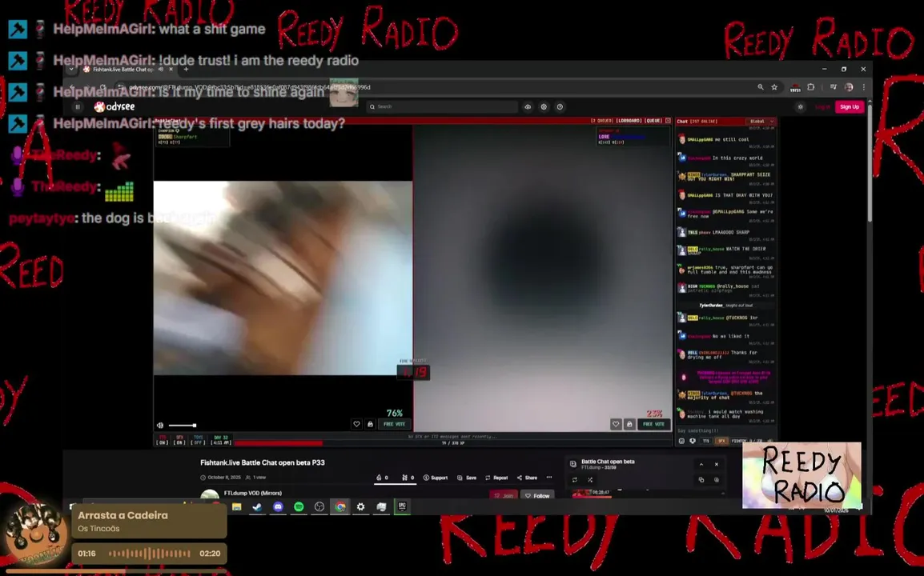This screenshot has height=576, width=924.
Task: Click the zoom magnifier icon in the address bar
Action: 760,87
